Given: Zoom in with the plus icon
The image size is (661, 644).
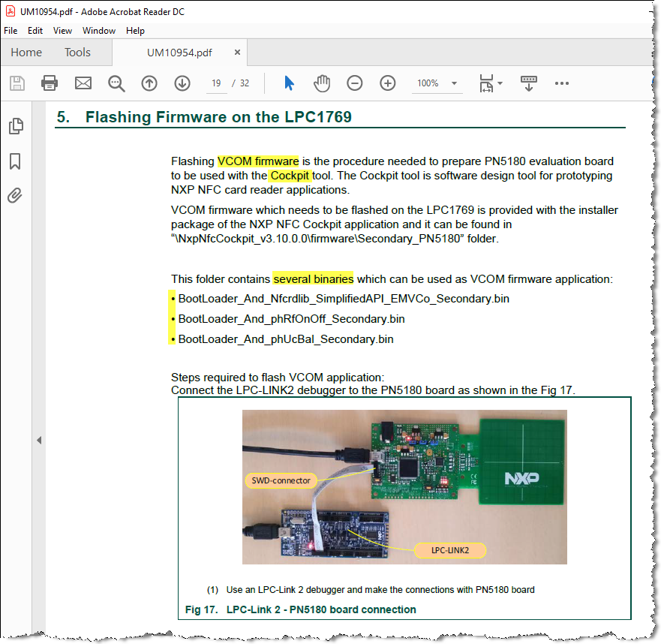Looking at the screenshot, I should (387, 83).
